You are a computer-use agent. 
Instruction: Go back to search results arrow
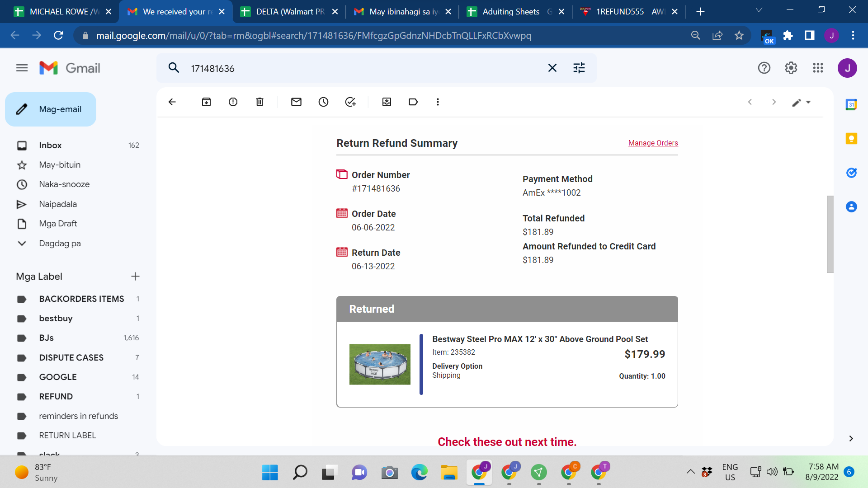[x=172, y=102]
